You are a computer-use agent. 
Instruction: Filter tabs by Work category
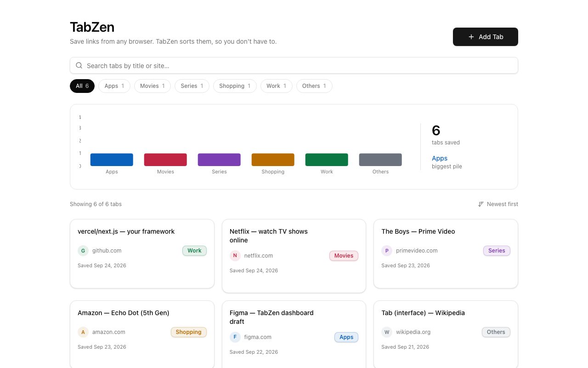pos(277,86)
